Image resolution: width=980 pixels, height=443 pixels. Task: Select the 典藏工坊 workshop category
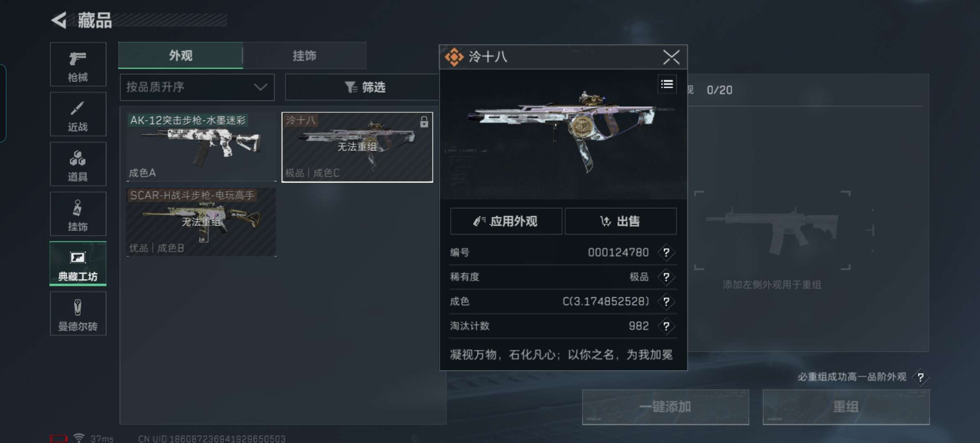click(x=78, y=264)
